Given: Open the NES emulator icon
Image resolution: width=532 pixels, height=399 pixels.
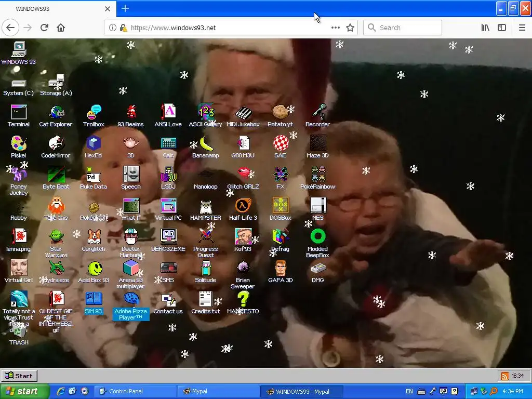Looking at the screenshot, I should click(x=318, y=210).
